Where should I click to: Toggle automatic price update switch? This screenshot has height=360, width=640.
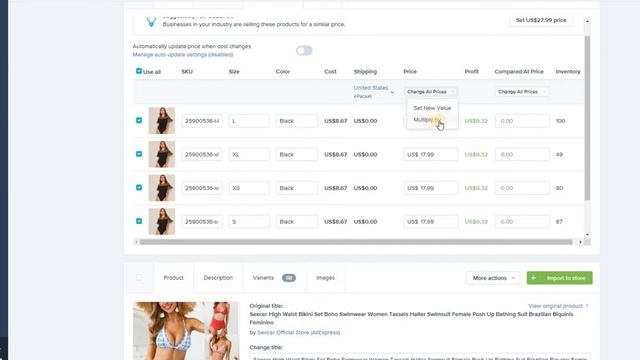tap(304, 51)
